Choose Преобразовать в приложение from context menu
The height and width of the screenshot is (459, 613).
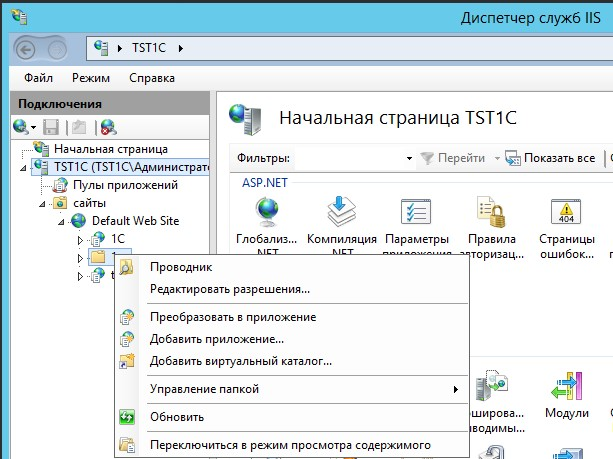click(x=232, y=317)
